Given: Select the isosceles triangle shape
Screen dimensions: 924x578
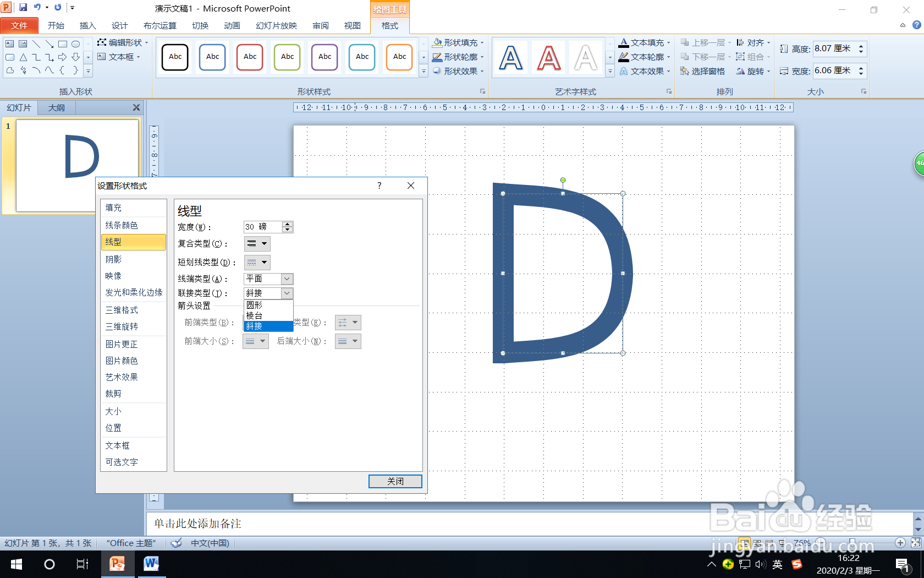Looking at the screenshot, I should click(x=23, y=57).
